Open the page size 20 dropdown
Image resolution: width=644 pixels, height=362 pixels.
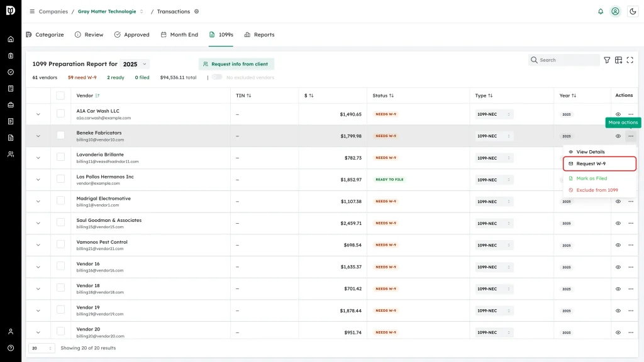pyautogui.click(x=42, y=348)
